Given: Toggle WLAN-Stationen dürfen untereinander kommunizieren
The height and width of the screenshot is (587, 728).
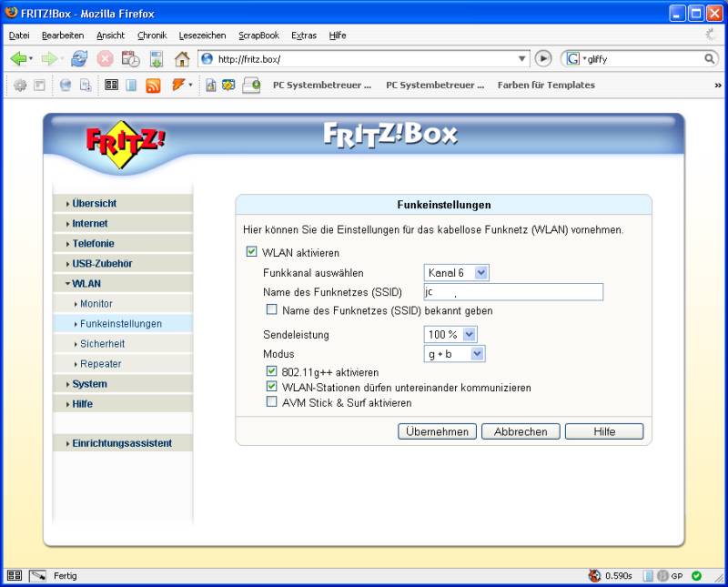Looking at the screenshot, I should (x=271, y=387).
